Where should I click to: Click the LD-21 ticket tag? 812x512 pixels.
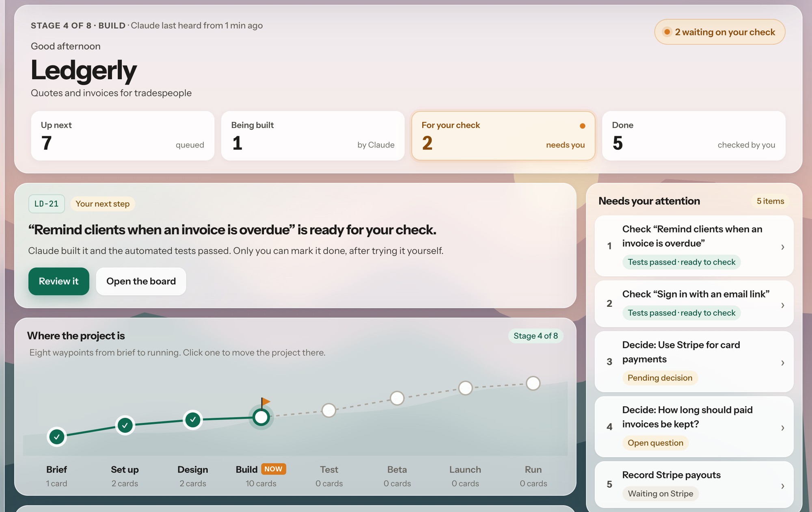(x=46, y=204)
